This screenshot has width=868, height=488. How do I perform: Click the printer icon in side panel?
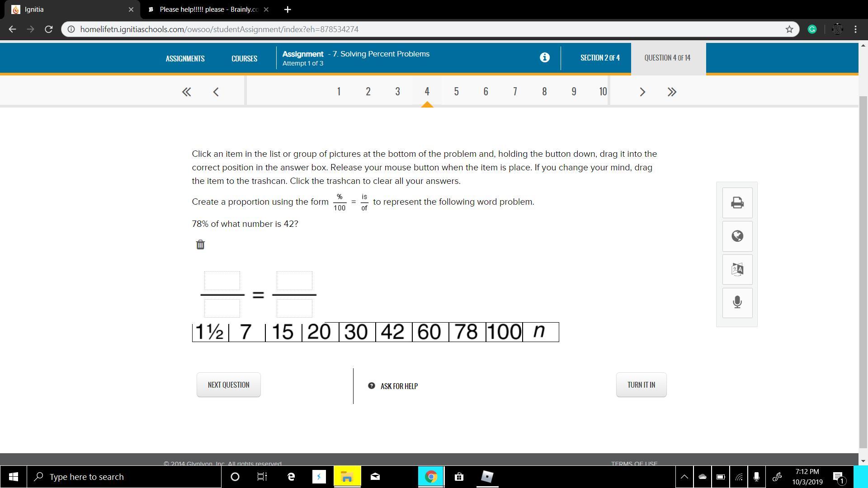pyautogui.click(x=737, y=202)
